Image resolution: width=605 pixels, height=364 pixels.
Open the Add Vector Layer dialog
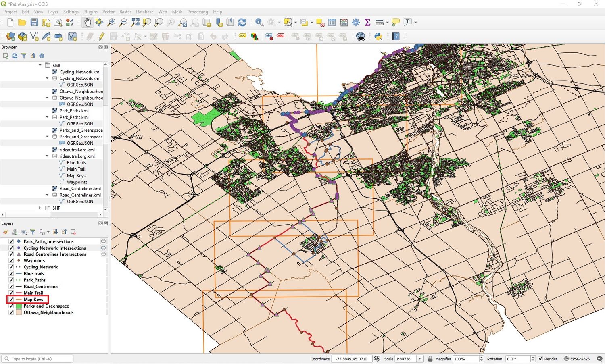click(22, 36)
